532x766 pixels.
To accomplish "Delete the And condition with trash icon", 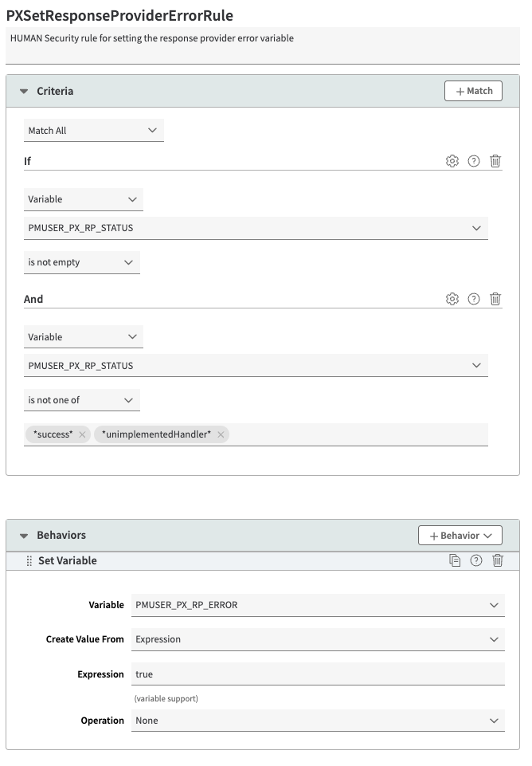I will coord(495,299).
